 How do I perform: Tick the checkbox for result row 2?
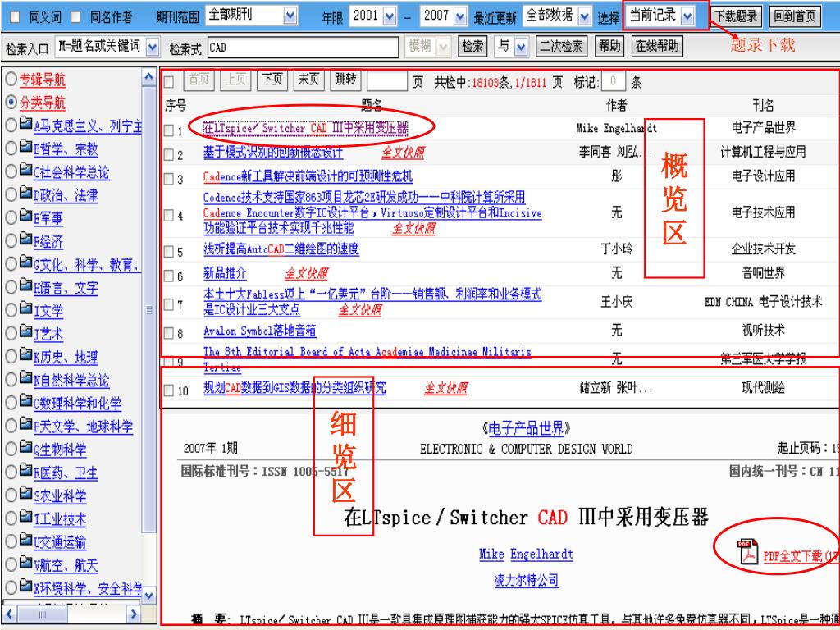(x=168, y=154)
